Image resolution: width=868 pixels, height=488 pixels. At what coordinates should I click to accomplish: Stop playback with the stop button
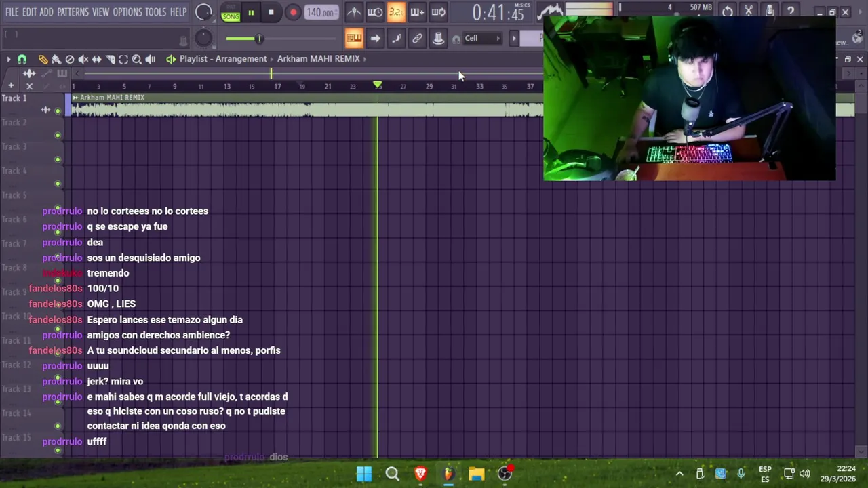tap(271, 12)
